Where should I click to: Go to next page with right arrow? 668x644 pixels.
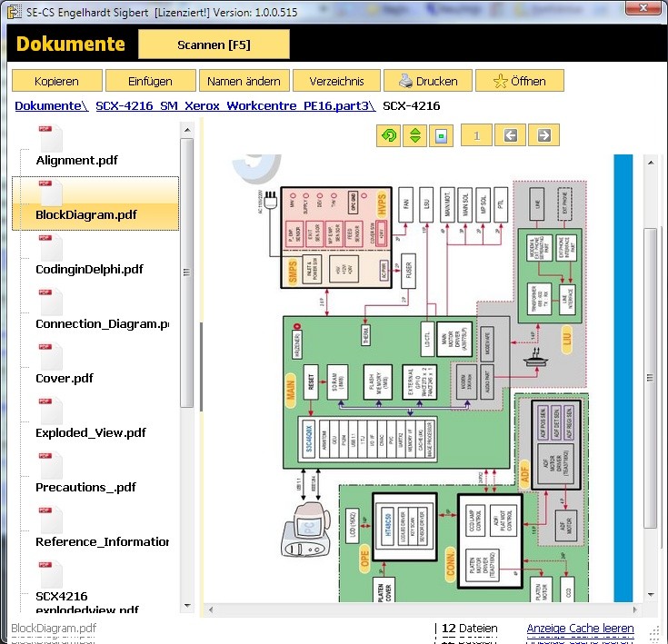point(543,136)
